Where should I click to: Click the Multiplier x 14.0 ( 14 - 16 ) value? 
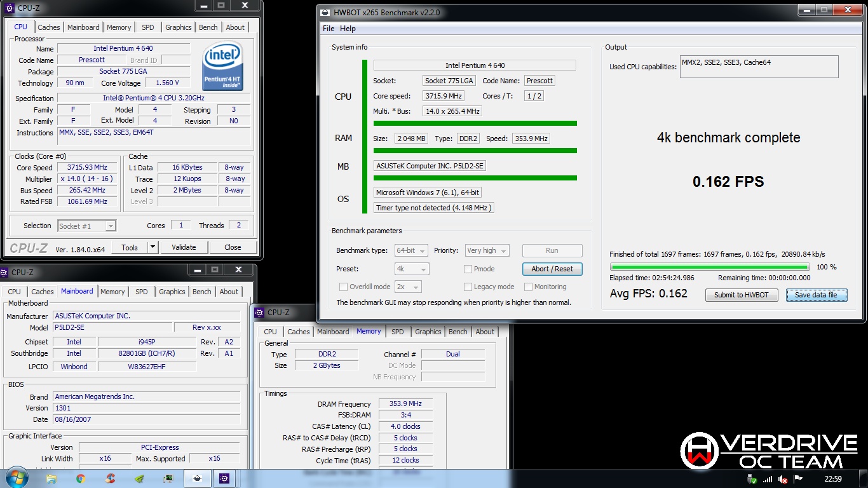(x=88, y=179)
